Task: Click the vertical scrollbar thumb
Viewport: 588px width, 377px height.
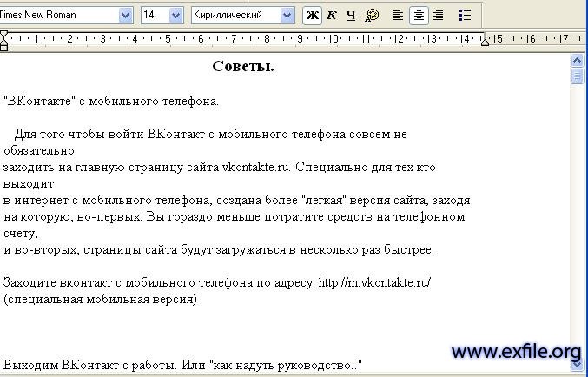Action: (577, 76)
